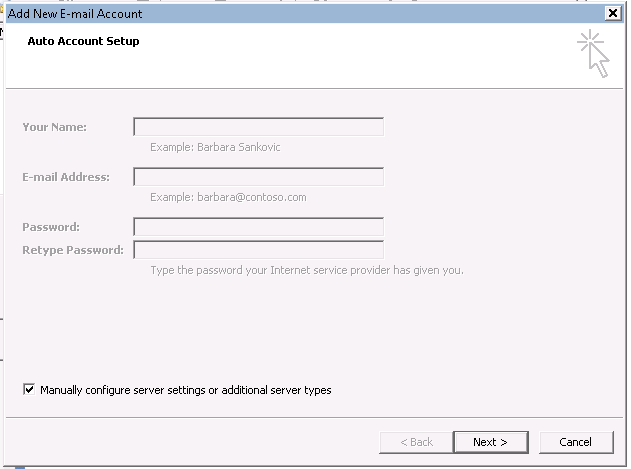631x469 pixels.
Task: Close the Add New E-mail Account dialog
Action: tap(612, 14)
